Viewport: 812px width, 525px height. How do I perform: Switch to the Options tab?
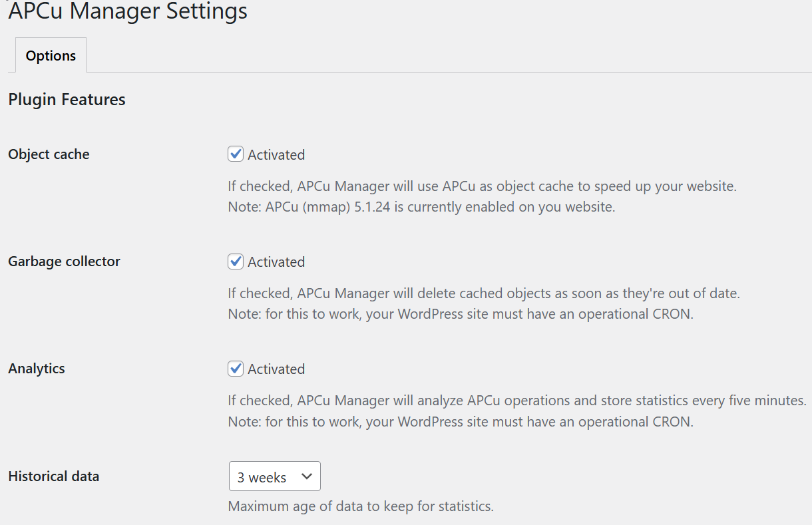coord(51,56)
